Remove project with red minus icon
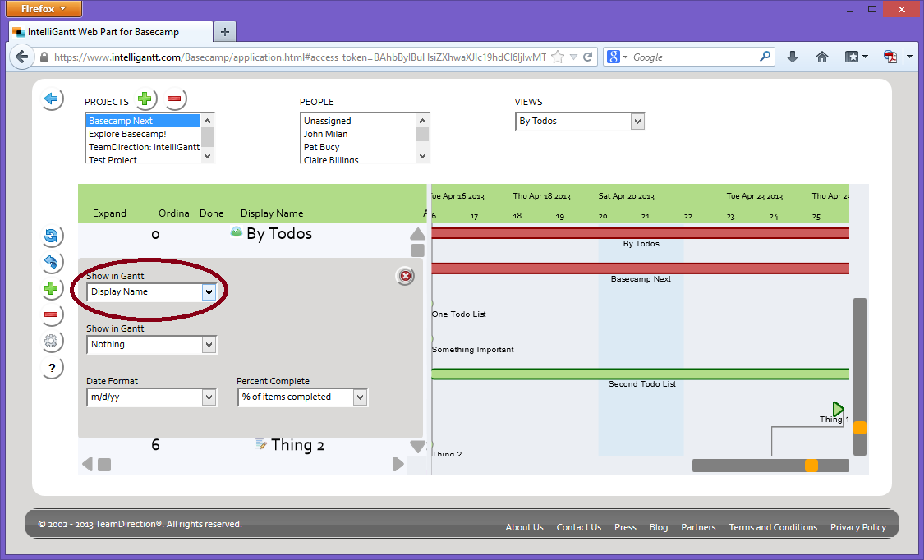The height and width of the screenshot is (560, 924). (x=174, y=99)
